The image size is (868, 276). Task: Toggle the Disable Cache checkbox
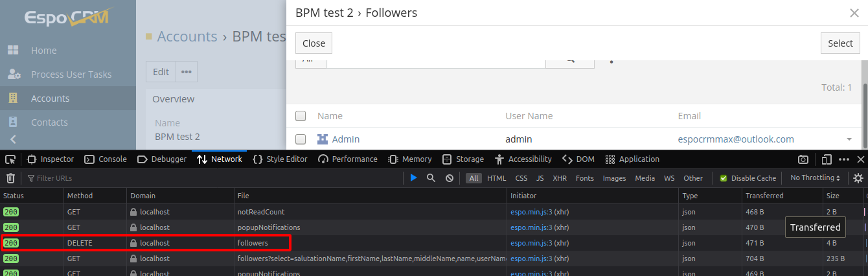coord(724,178)
